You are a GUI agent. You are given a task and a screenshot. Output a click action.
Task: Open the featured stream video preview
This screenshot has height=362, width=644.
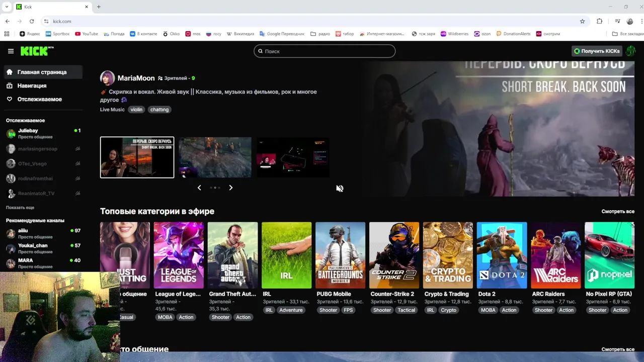click(497, 129)
